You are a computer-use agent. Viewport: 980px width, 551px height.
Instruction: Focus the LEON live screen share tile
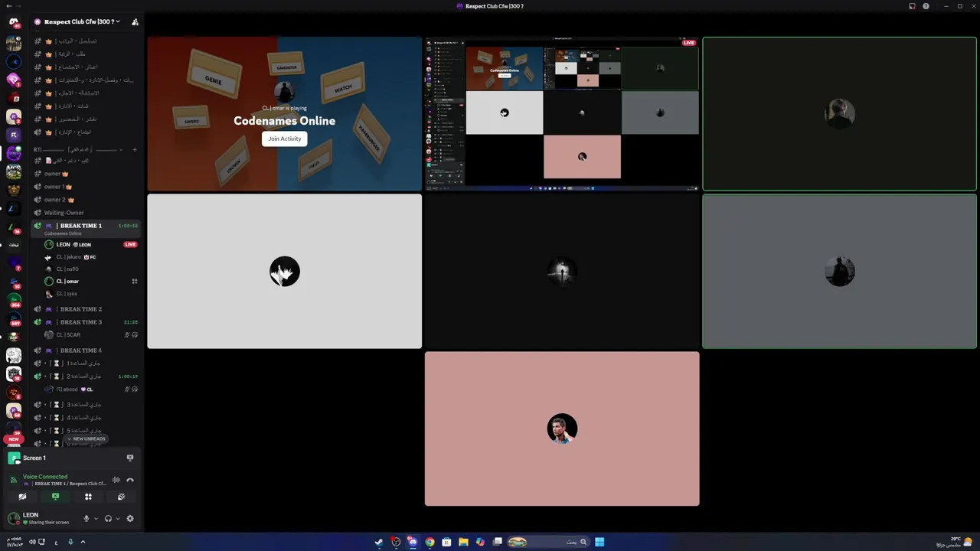[x=562, y=113]
